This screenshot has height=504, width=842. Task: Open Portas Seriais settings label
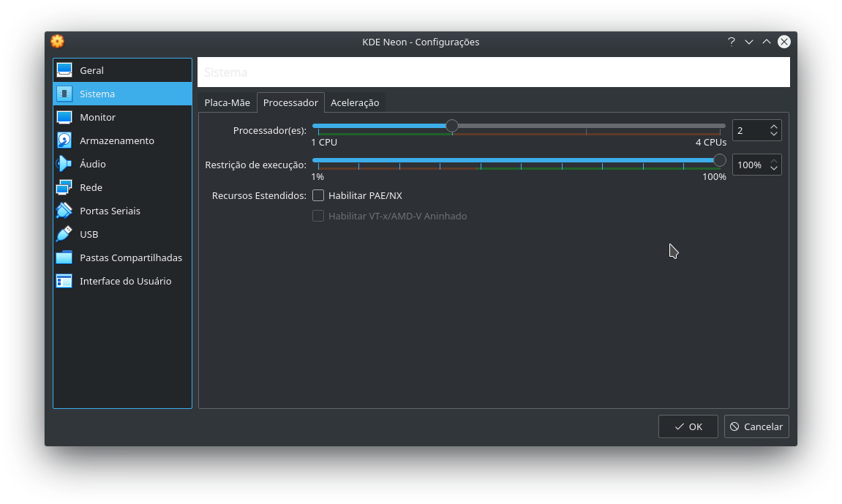pyautogui.click(x=110, y=211)
